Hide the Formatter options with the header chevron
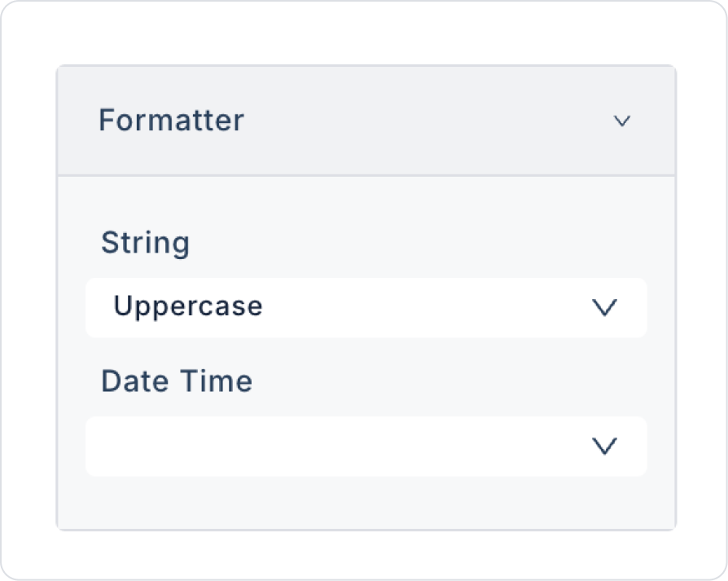This screenshot has height=581, width=728. [622, 121]
